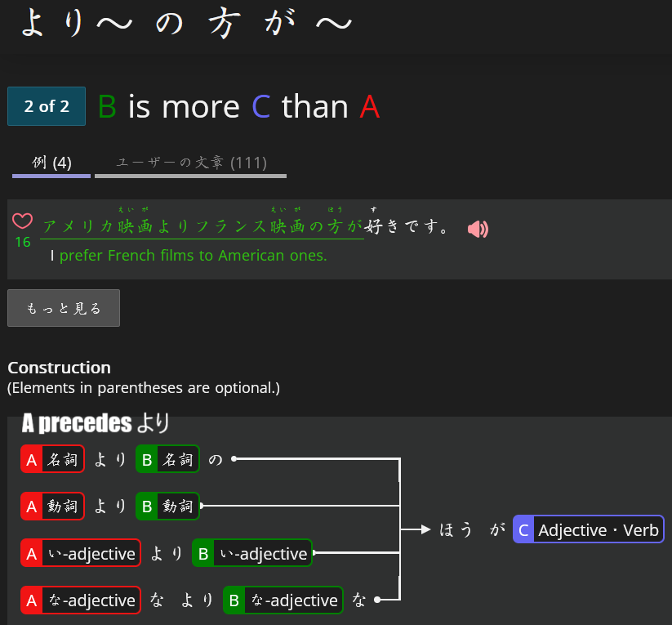672x625 pixels.
Task: Click the green B い-adjective tag
Action: coord(252,553)
